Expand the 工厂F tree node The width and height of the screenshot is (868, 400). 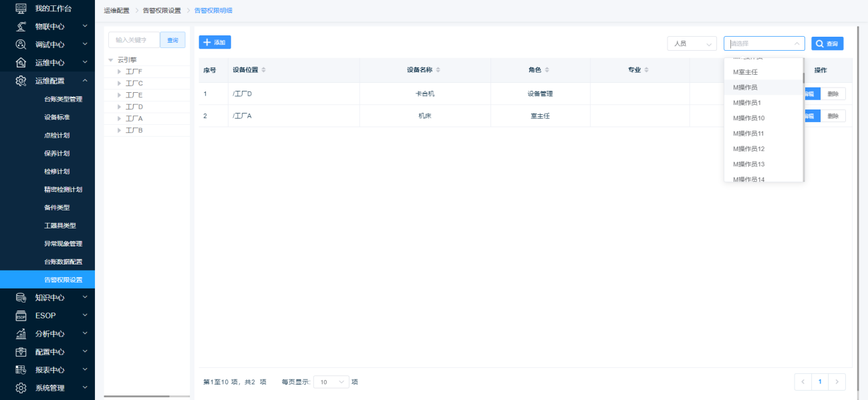coord(119,71)
